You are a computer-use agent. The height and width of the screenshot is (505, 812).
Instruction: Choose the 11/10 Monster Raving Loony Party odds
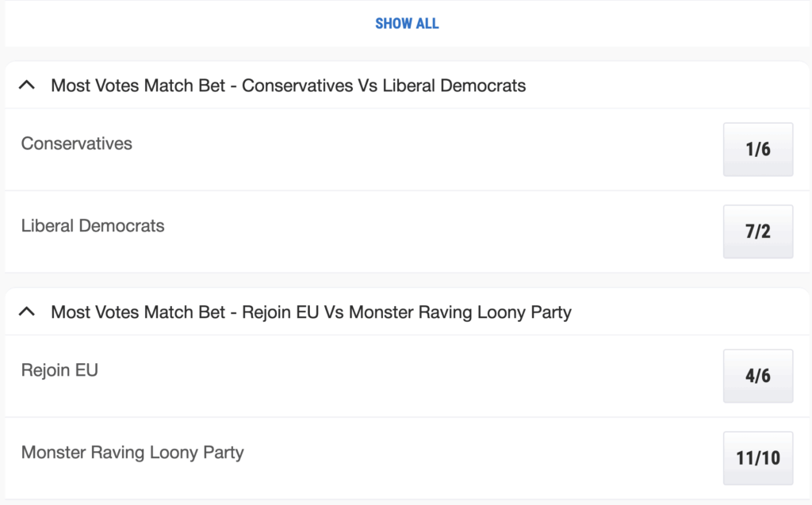757,458
